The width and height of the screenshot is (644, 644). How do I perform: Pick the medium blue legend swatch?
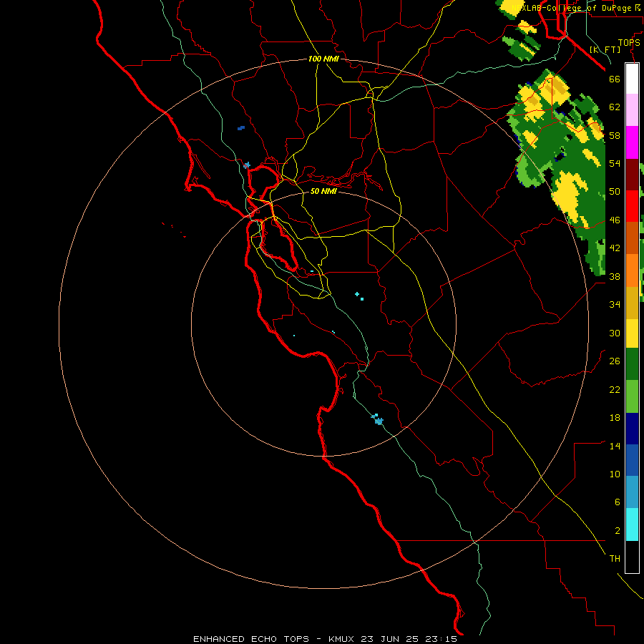pyautogui.click(x=632, y=460)
